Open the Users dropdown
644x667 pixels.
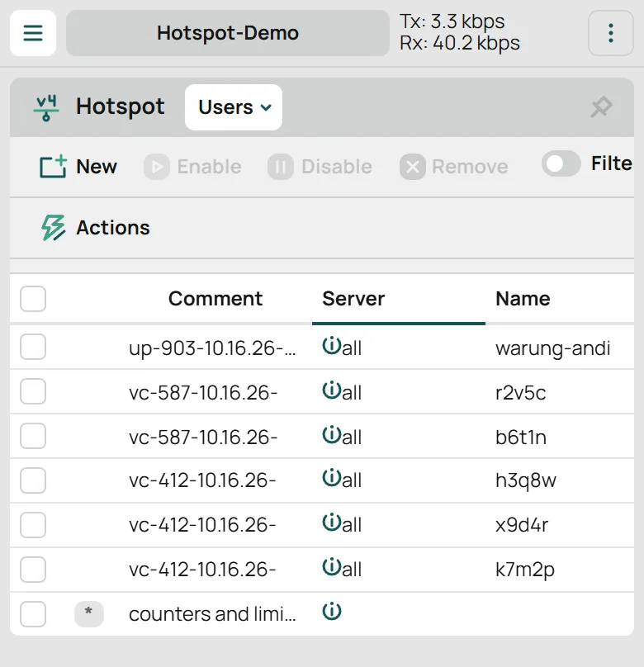tap(234, 107)
